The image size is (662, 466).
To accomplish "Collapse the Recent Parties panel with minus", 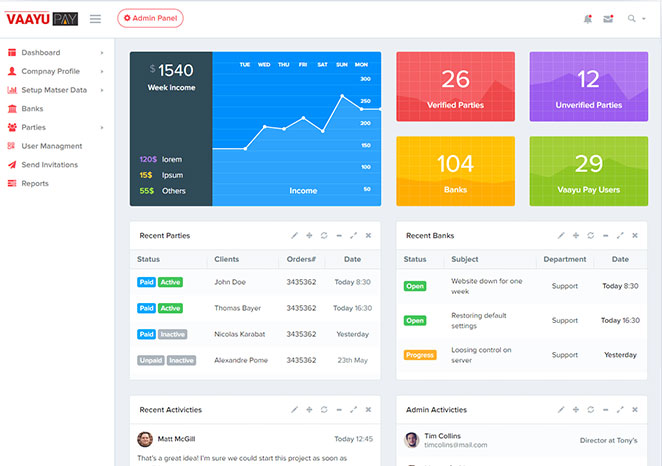I will tap(339, 235).
